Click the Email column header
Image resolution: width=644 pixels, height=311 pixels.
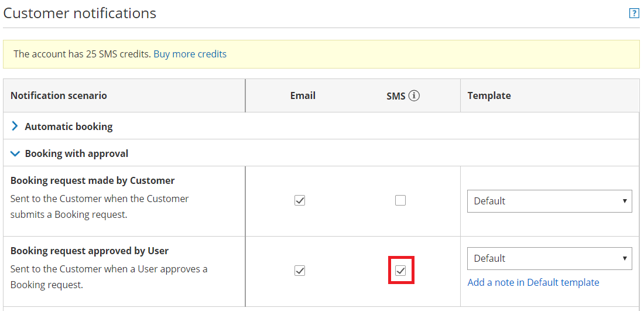[303, 95]
